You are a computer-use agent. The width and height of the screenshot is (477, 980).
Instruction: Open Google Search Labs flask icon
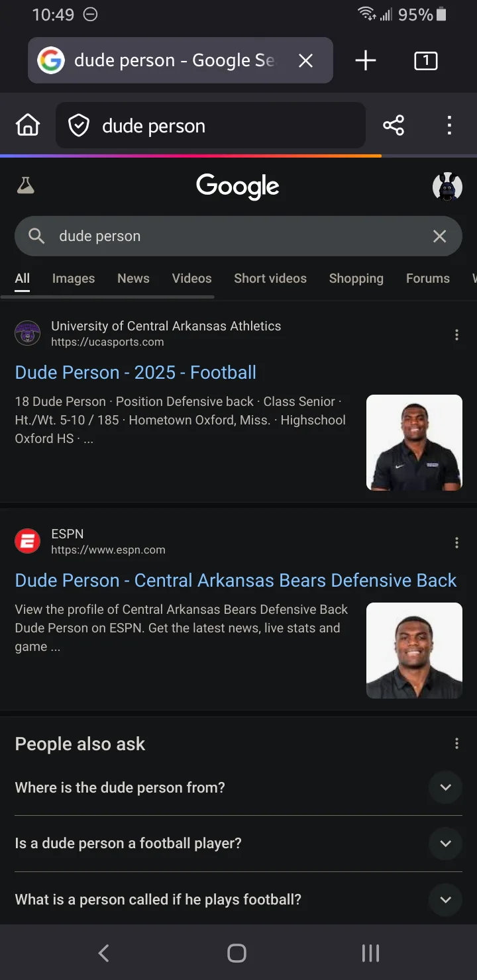[26, 186]
